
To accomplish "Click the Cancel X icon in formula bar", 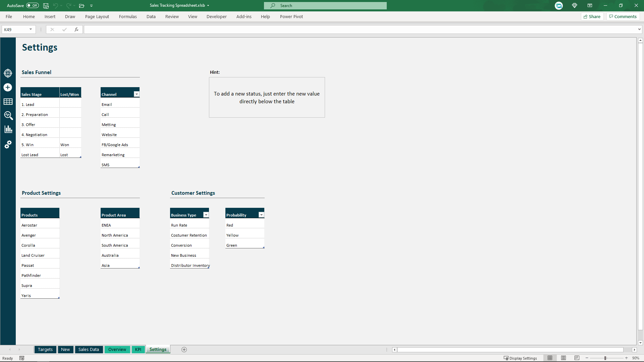I will (52, 29).
